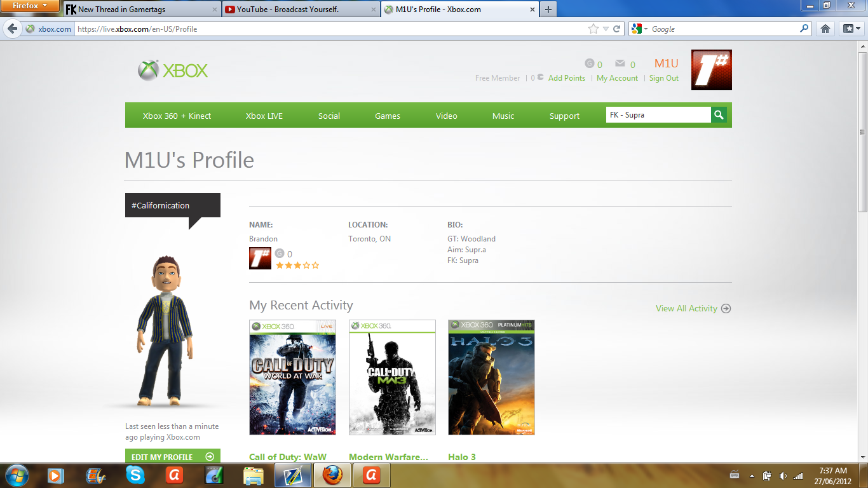Go back with the browser back arrow
This screenshot has width=868, height=488.
click(12, 29)
